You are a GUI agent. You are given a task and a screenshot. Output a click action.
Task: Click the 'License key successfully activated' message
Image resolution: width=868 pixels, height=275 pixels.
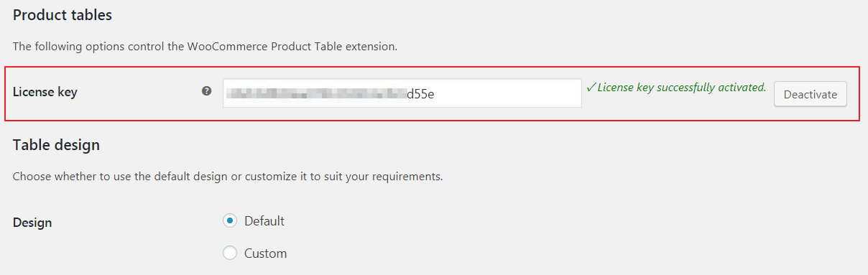click(x=682, y=88)
